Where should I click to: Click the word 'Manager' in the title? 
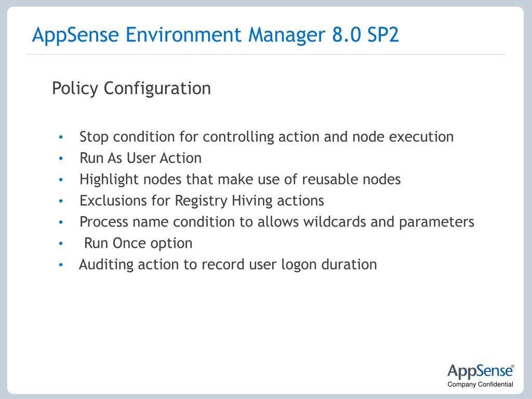coord(287,36)
